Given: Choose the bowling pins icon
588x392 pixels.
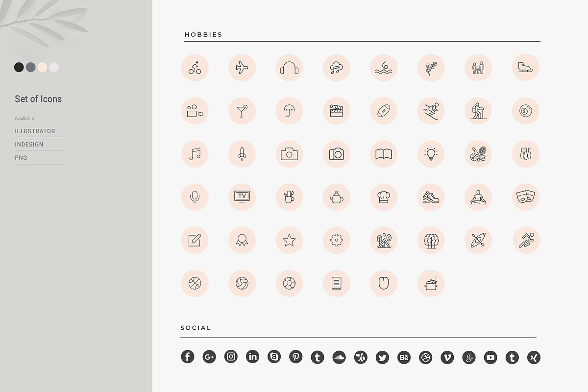Looking at the screenshot, I should (x=526, y=154).
